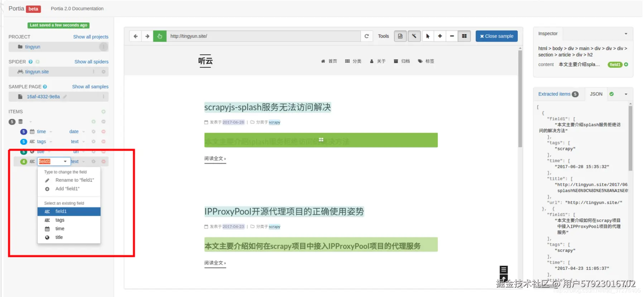Viewport: 644px width, 297px height.
Task: Click Show all spiders link
Action: point(91,62)
